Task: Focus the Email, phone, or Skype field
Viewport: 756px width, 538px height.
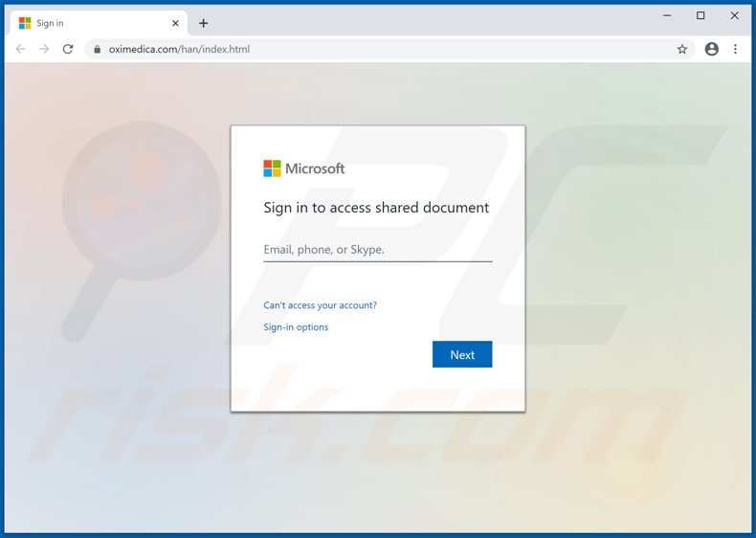Action: (x=377, y=250)
